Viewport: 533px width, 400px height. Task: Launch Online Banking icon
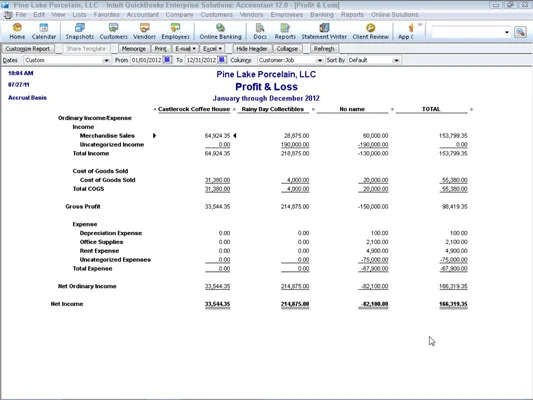point(220,31)
